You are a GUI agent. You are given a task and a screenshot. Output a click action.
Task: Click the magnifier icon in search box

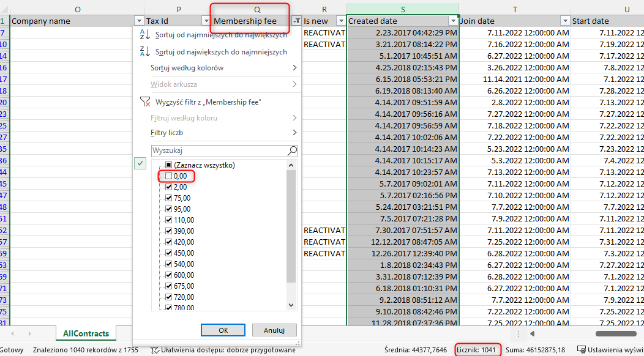(x=292, y=150)
